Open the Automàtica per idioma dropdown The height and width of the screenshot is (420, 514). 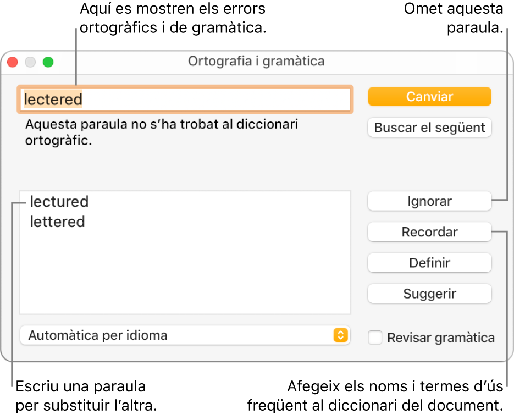(185, 335)
